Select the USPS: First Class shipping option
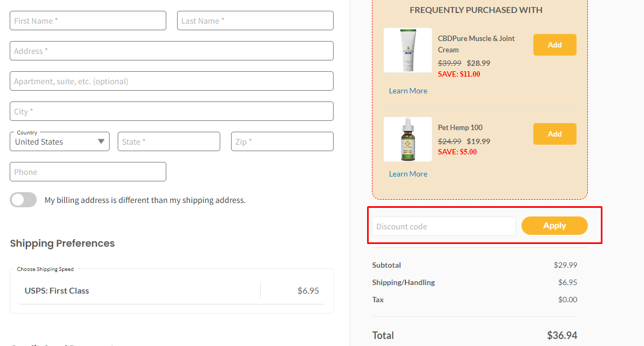This screenshot has width=644, height=346. 172,291
